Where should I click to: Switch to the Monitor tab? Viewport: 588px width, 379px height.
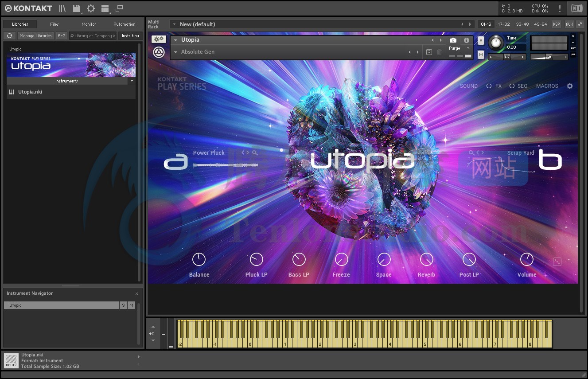(89, 24)
